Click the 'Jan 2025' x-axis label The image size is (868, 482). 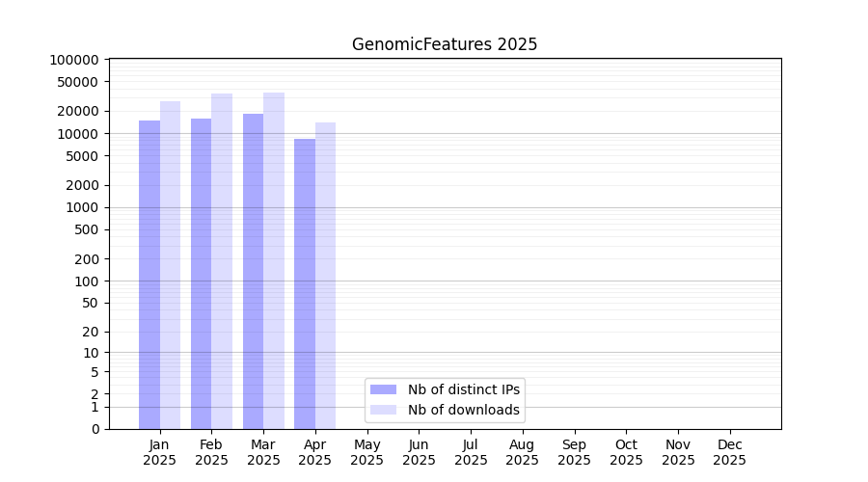tap(159, 452)
